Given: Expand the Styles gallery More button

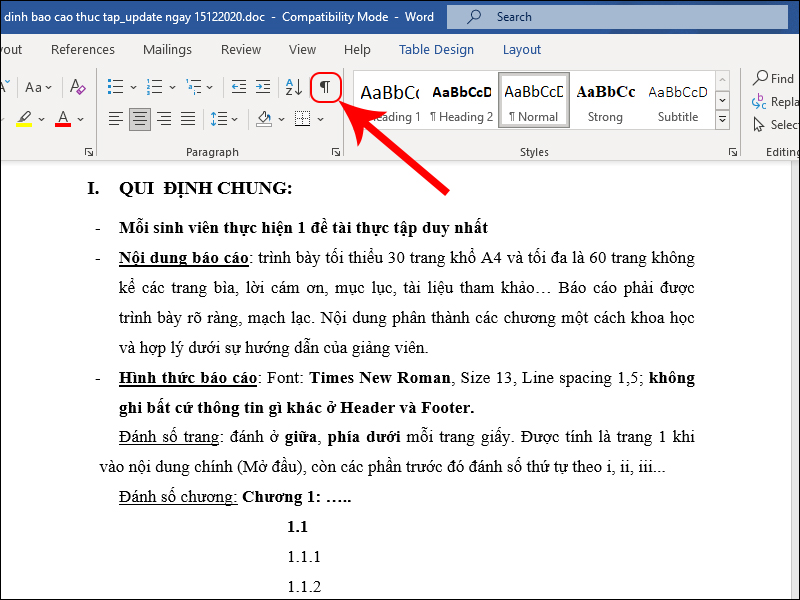Looking at the screenshot, I should [723, 120].
